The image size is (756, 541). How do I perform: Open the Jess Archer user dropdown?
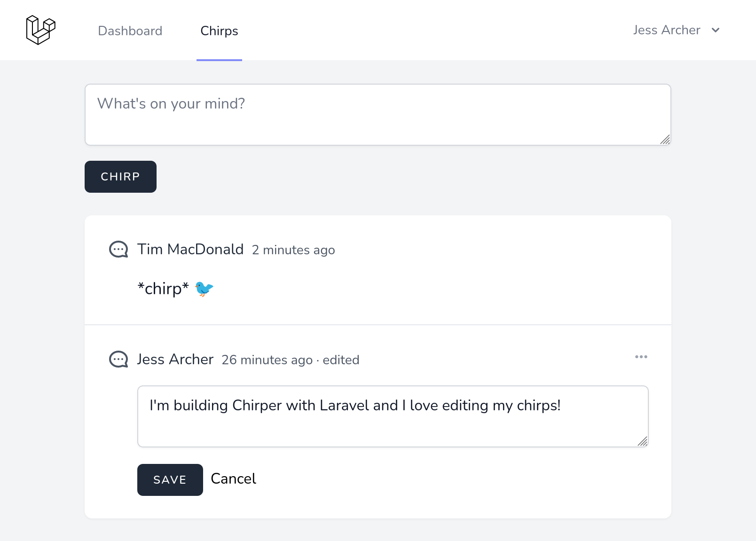(666, 30)
